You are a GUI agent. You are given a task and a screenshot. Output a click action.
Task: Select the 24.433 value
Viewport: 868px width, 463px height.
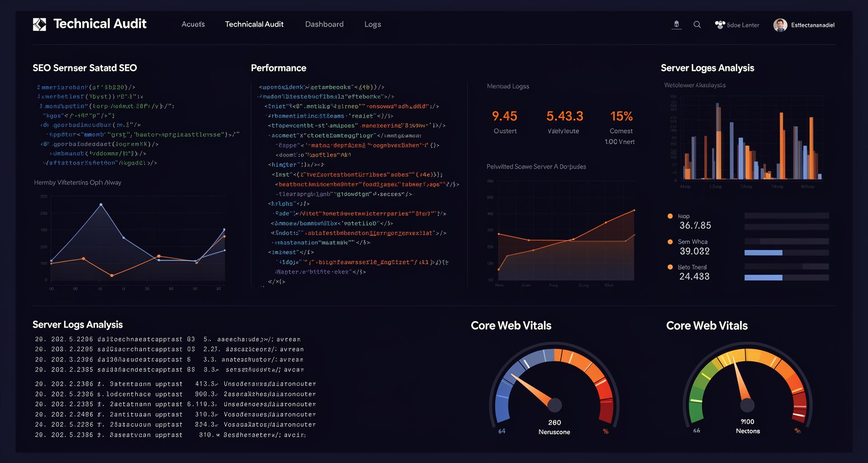[694, 277]
